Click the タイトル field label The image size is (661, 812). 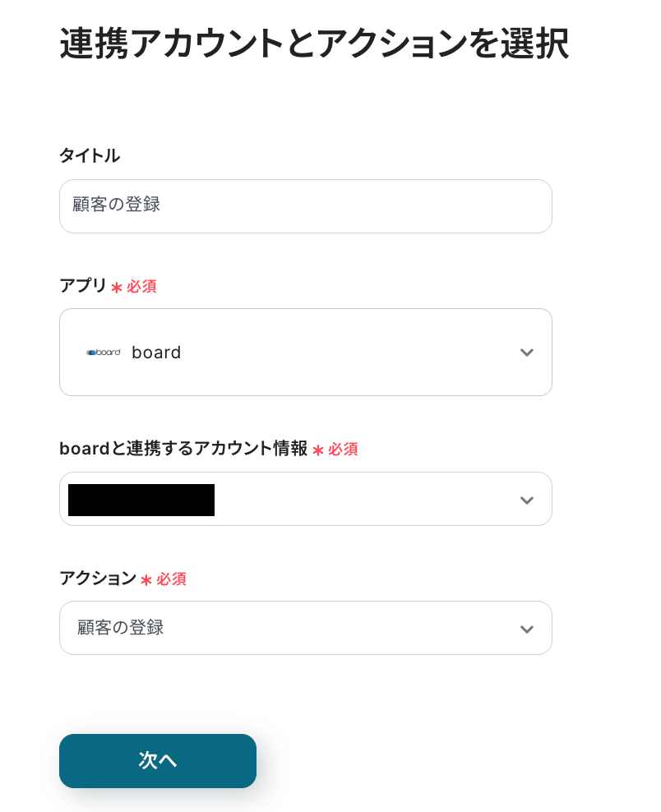point(90,155)
